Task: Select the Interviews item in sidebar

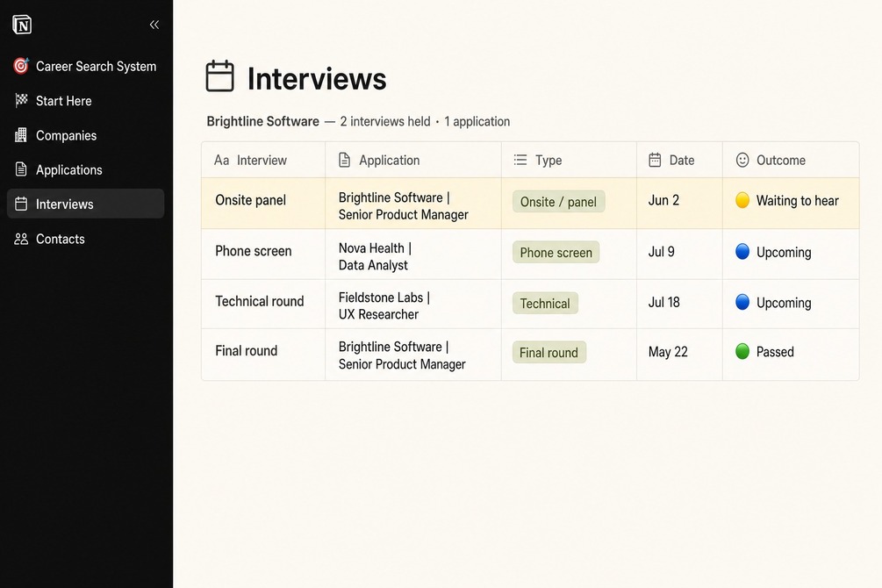Action: (85, 204)
